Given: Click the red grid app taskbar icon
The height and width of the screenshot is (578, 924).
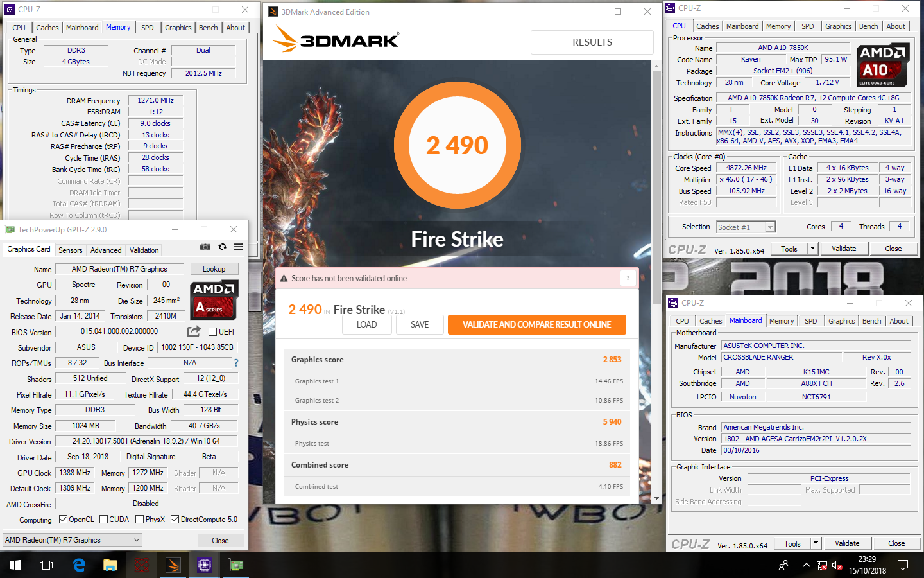Looking at the screenshot, I should tap(142, 565).
